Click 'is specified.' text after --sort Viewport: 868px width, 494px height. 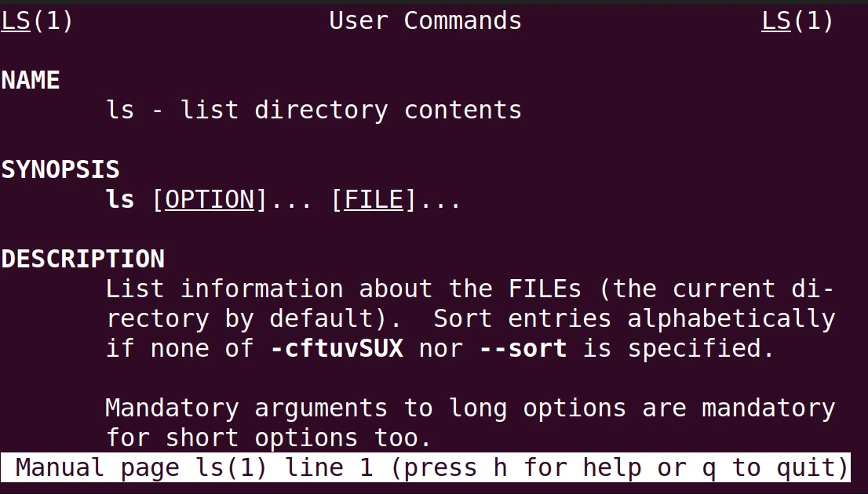click(678, 349)
